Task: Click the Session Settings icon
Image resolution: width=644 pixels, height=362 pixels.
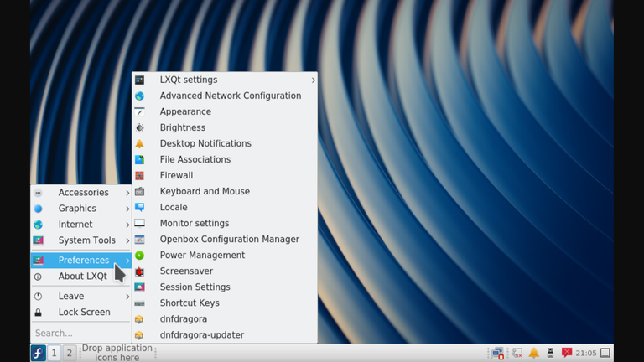Action: 140,287
